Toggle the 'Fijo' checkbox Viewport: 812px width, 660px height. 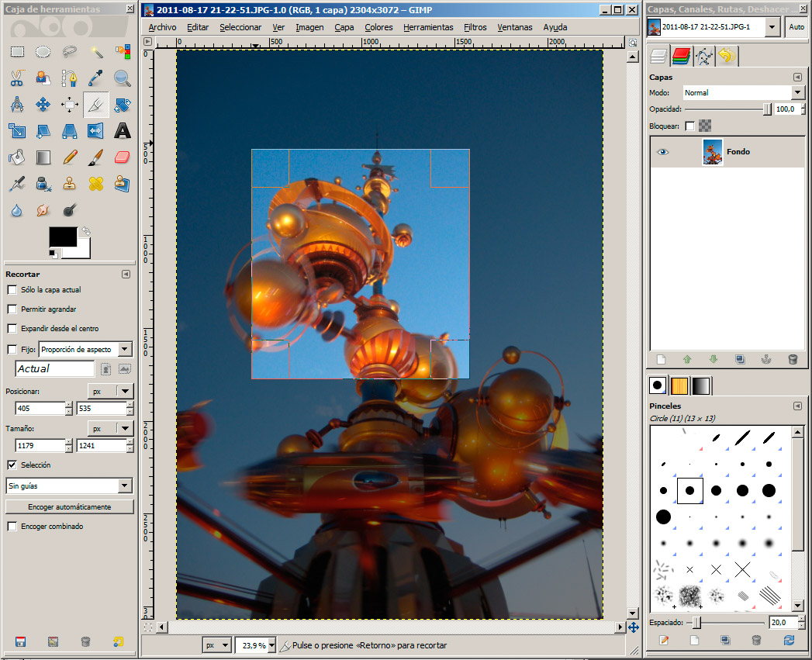tap(12, 350)
